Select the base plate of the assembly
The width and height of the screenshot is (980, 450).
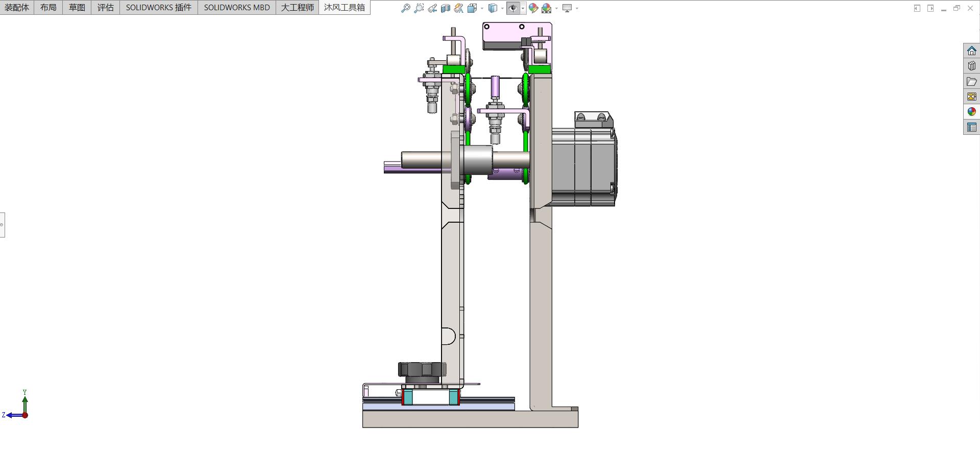[x=470, y=419]
